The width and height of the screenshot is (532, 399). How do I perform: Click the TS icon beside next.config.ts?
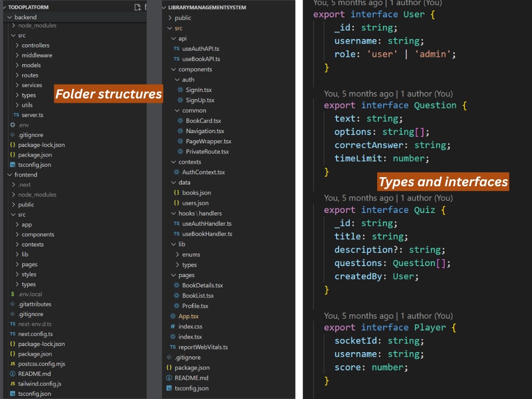[x=13, y=334]
